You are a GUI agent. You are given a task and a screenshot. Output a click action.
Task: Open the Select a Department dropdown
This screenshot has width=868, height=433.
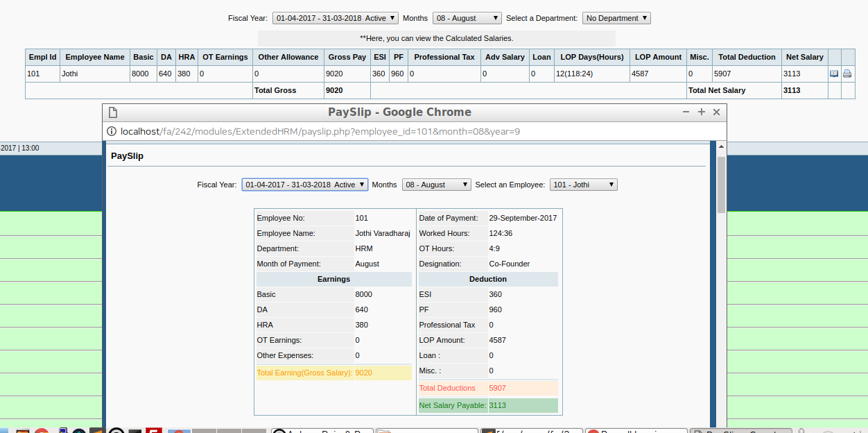click(x=616, y=18)
